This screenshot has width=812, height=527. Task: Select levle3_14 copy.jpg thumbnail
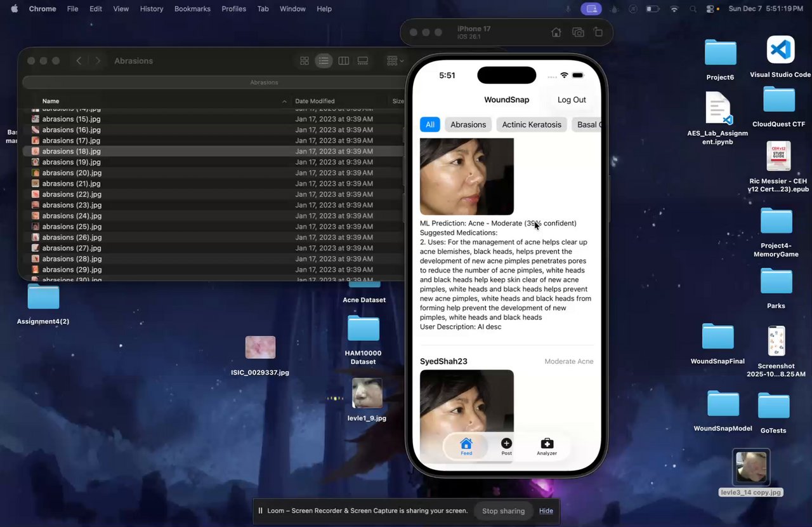click(751, 467)
